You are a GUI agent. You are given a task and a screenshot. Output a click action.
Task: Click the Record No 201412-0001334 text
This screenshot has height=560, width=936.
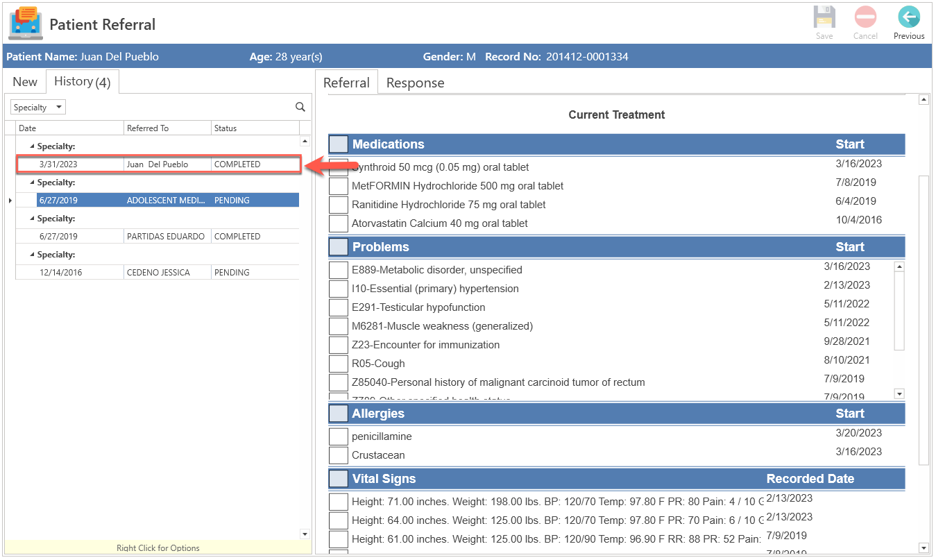(556, 57)
